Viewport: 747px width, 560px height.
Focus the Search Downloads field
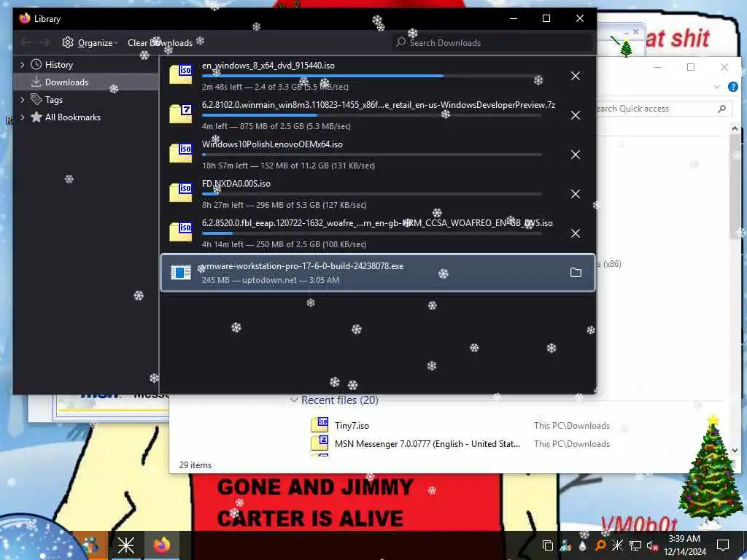(492, 42)
